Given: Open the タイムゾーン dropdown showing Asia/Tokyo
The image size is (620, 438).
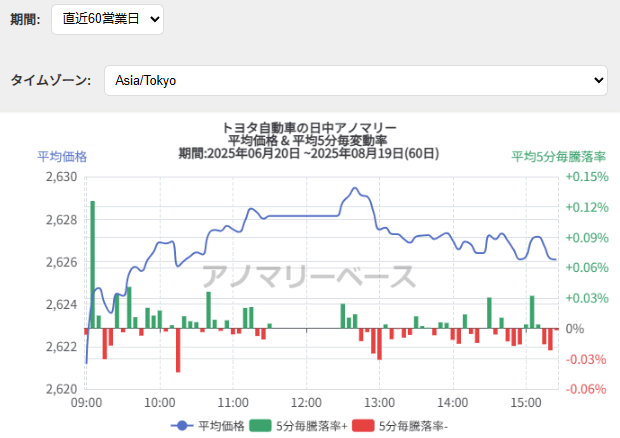Looking at the screenshot, I should point(355,80).
